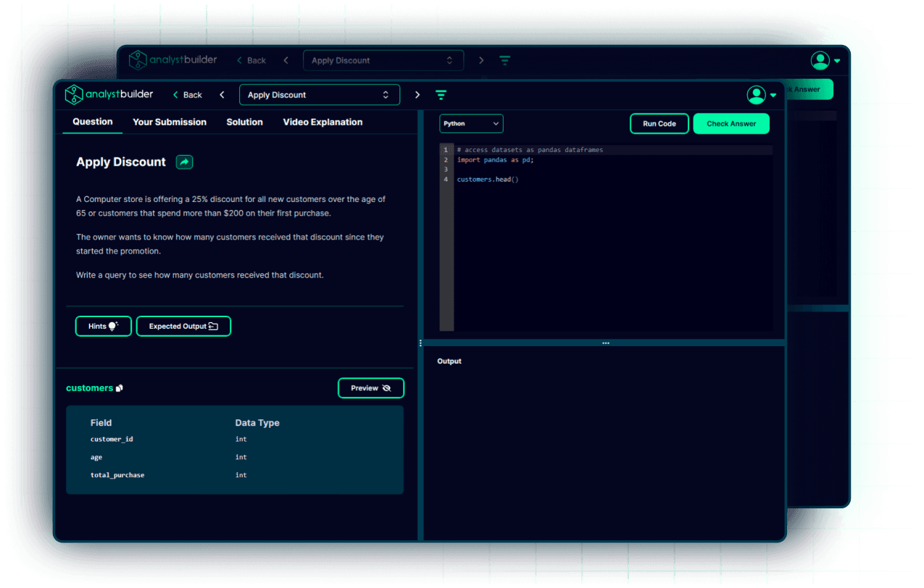Click Run Code button
The image size is (924, 588).
659,124
